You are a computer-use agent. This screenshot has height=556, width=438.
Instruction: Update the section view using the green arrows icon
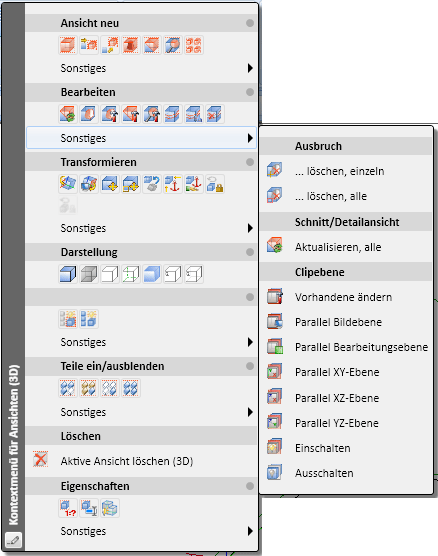[68, 114]
